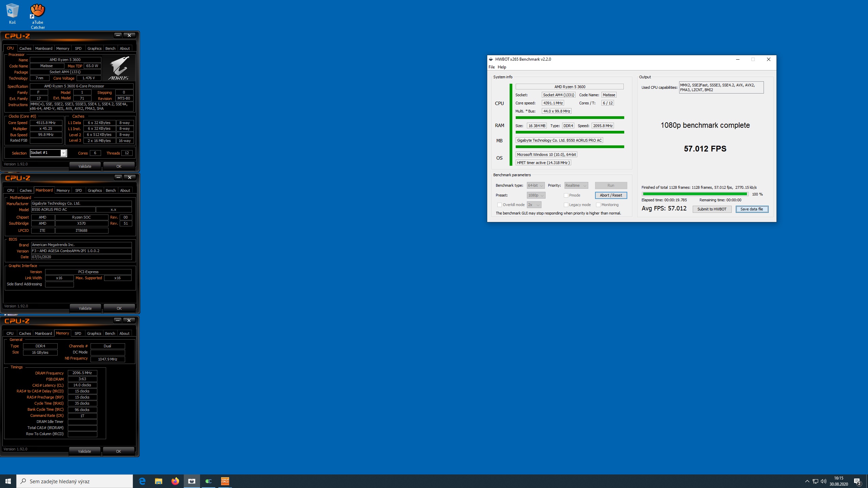Screen dimensions: 868x488
Task: Click the 57.012 FPS result text
Action: point(705,149)
